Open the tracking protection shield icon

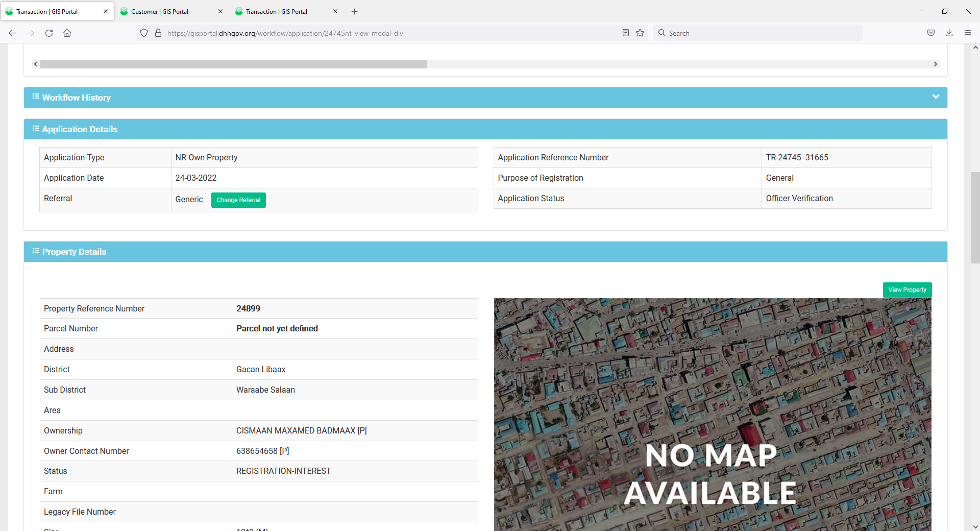point(144,33)
